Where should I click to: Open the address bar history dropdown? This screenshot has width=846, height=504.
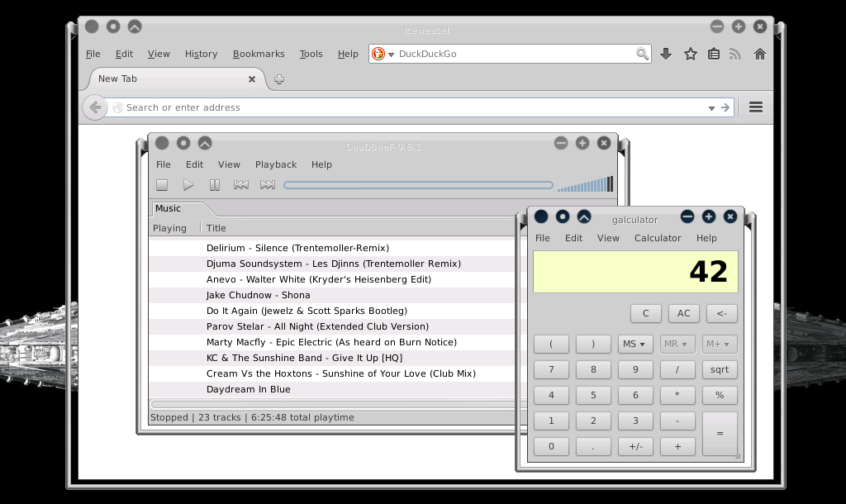pos(711,108)
